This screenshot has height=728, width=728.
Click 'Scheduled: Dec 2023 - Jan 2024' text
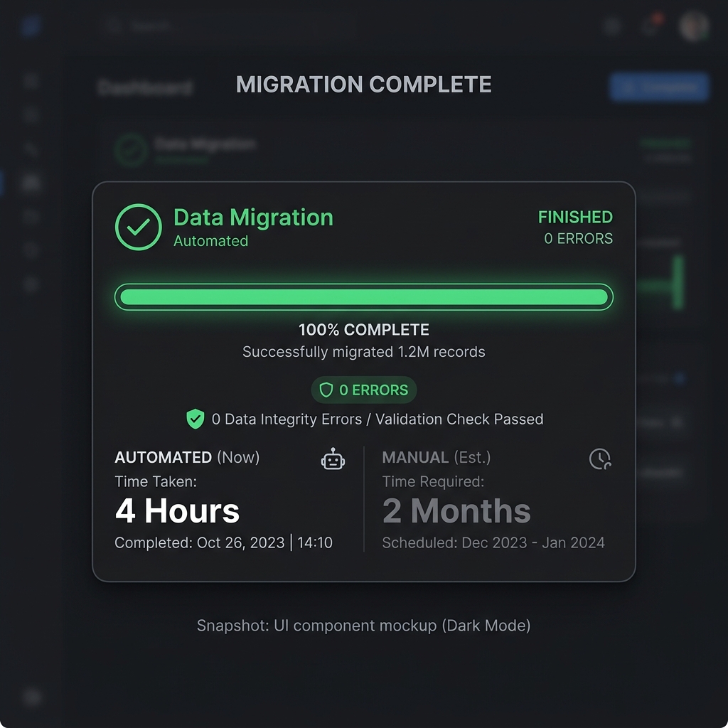click(493, 542)
